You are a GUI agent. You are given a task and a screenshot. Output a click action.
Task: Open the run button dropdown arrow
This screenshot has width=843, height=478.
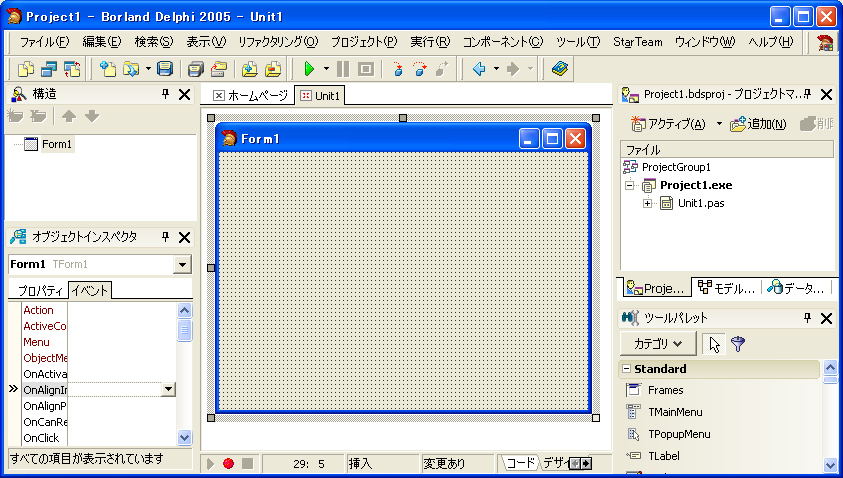[326, 69]
